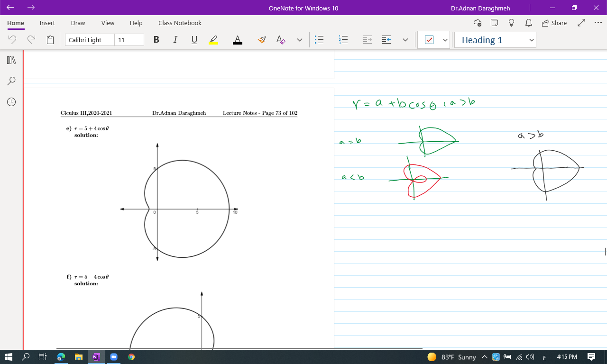Open the notebook navigation icon

click(11, 60)
